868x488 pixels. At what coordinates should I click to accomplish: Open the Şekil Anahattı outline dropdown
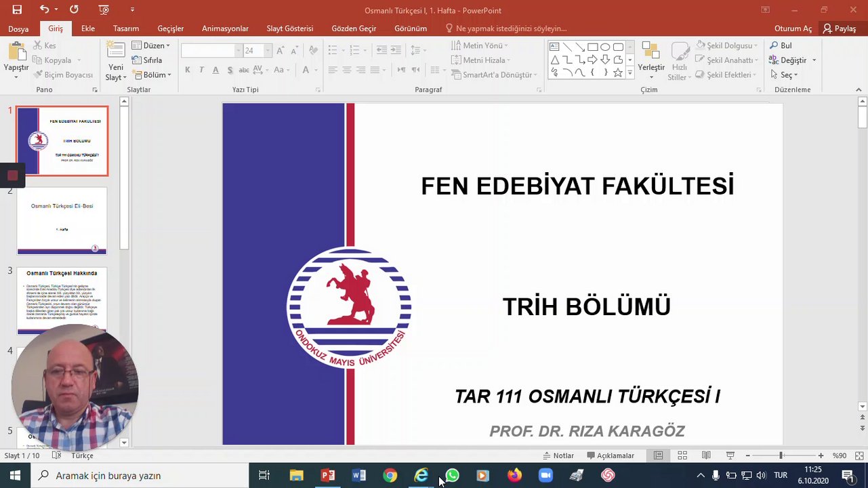click(726, 60)
